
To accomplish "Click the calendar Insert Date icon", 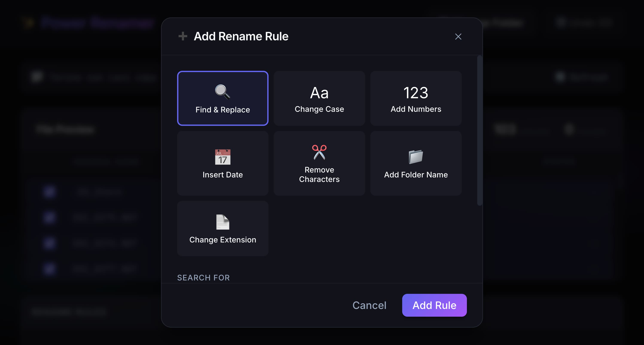I will tap(222, 157).
